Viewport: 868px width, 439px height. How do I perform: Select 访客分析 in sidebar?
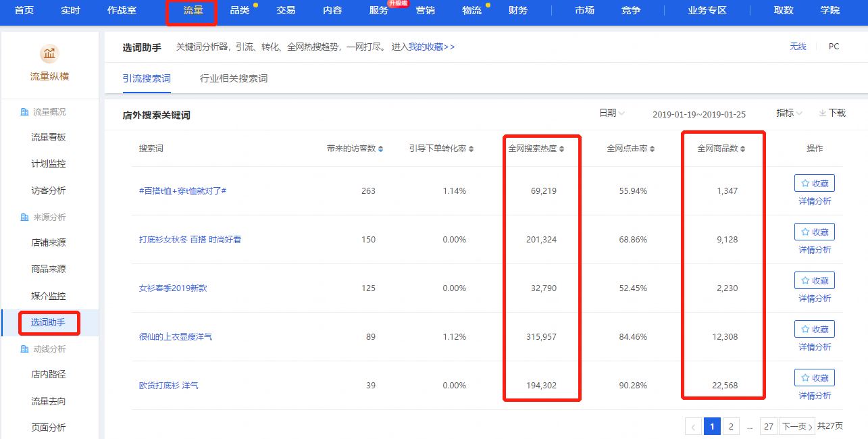click(49, 190)
